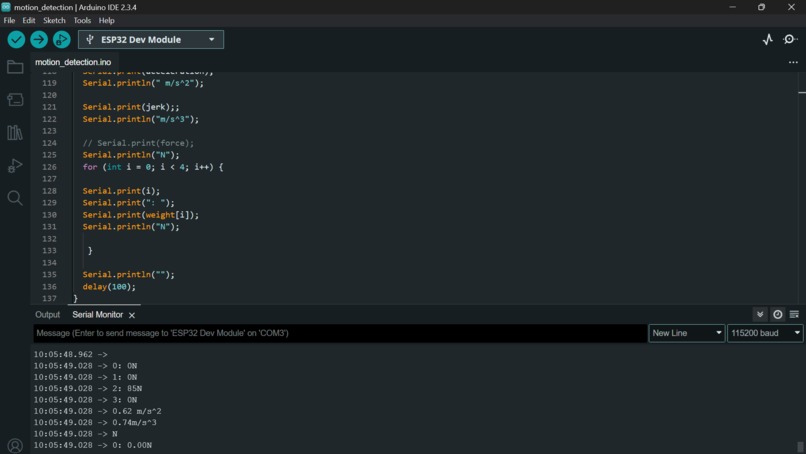The image size is (806, 454).
Task: Open the Serial Plotter icon
Action: [767, 40]
